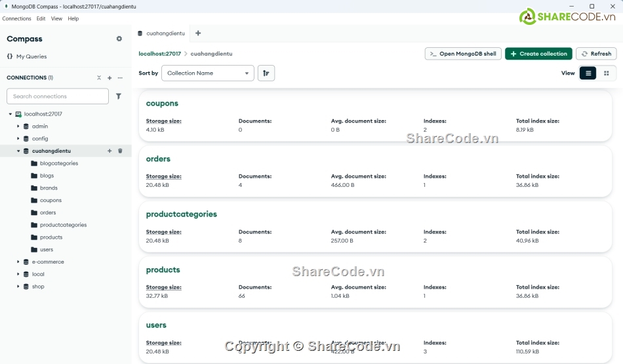This screenshot has height=364, width=623.
Task: Maximize the MongoDB Compass window
Action: pyautogui.click(x=592, y=7)
